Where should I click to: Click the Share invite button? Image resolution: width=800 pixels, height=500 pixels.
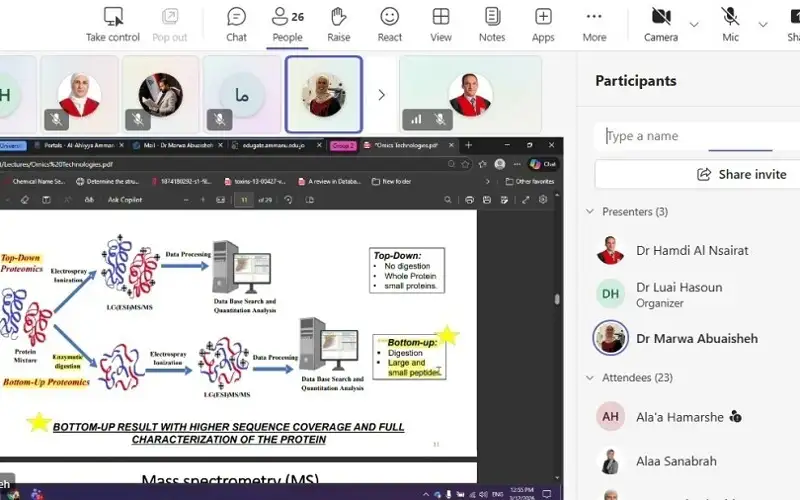742,174
